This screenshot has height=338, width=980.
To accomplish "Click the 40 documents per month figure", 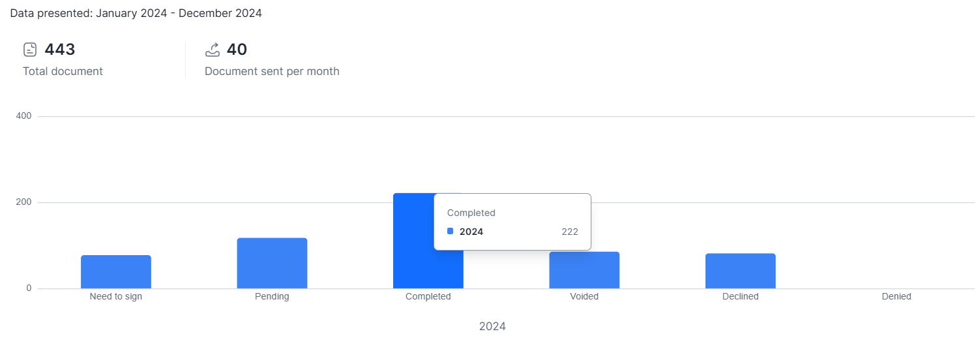I will 237,50.
